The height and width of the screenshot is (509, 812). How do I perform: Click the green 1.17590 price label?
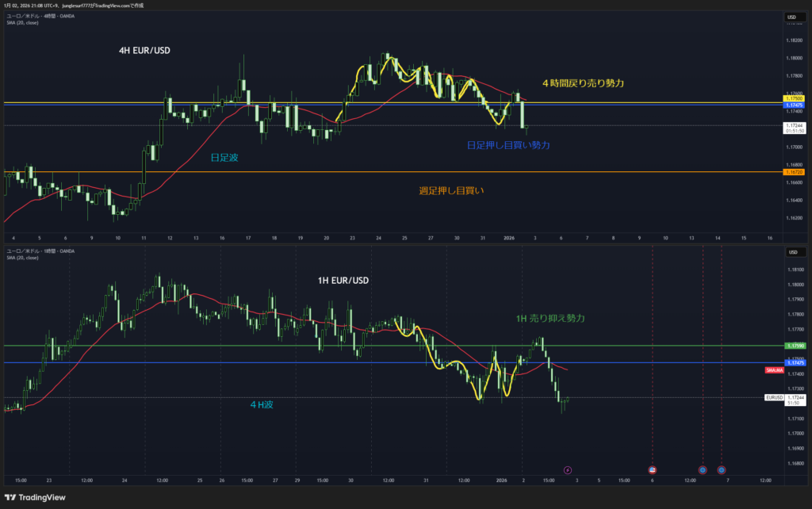(x=794, y=346)
